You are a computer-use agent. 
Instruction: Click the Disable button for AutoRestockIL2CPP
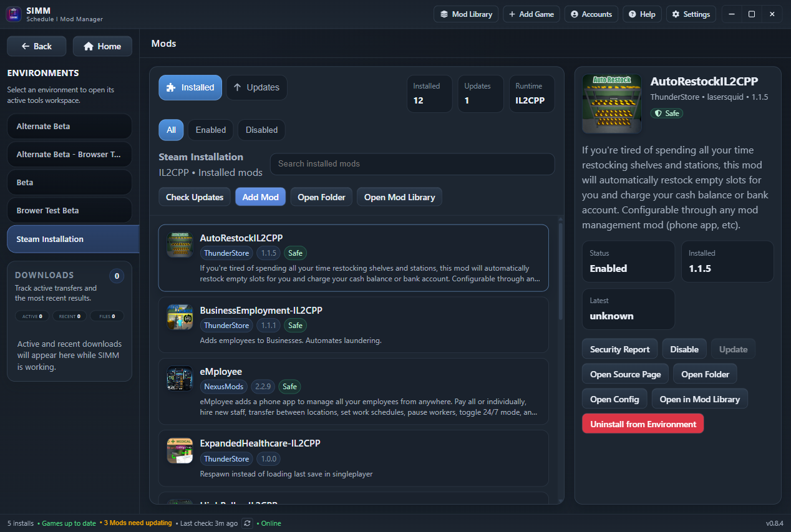(x=684, y=349)
